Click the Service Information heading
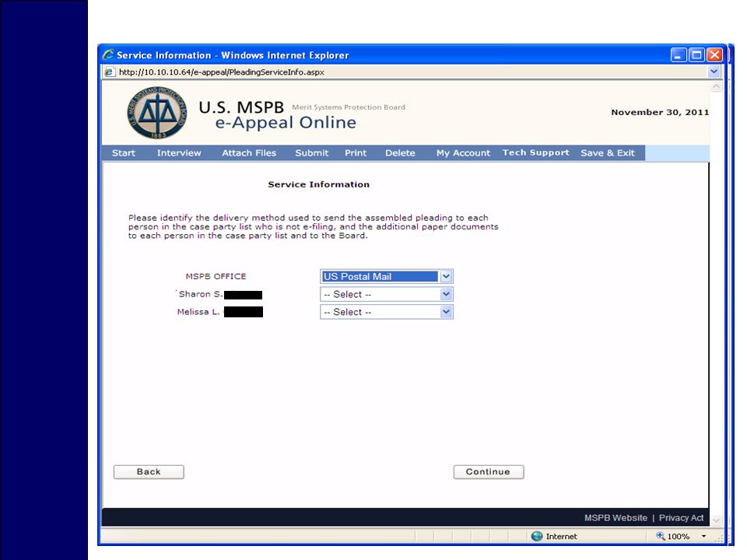 click(x=319, y=184)
